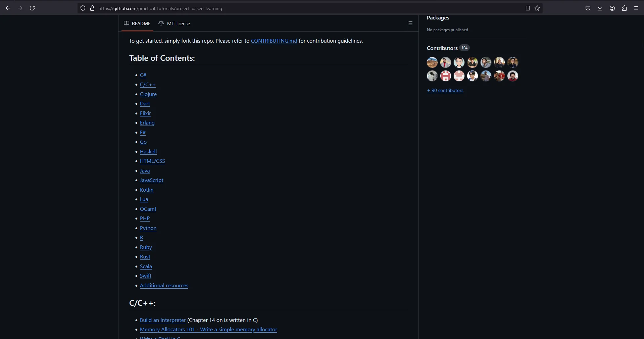Jump to the R section
Viewport: 644px width, 339px height.
[x=142, y=238]
